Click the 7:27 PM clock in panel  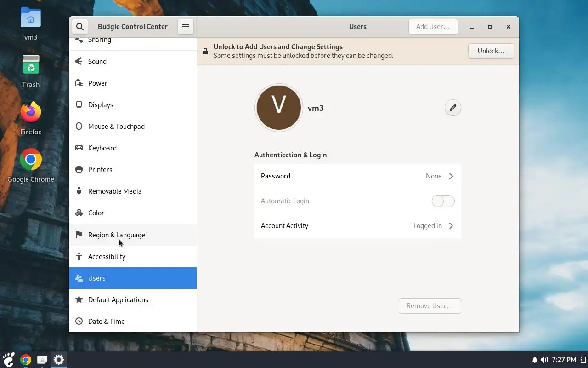coord(564,360)
